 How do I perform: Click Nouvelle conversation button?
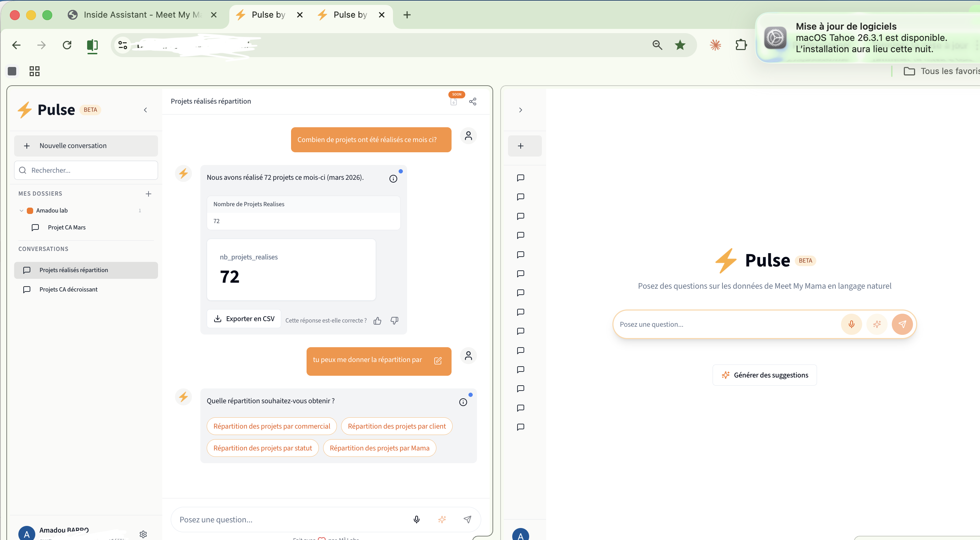(86, 146)
